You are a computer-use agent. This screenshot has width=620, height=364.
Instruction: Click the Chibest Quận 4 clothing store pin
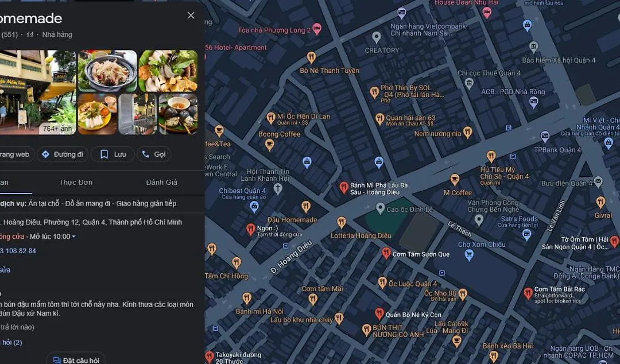254,206
